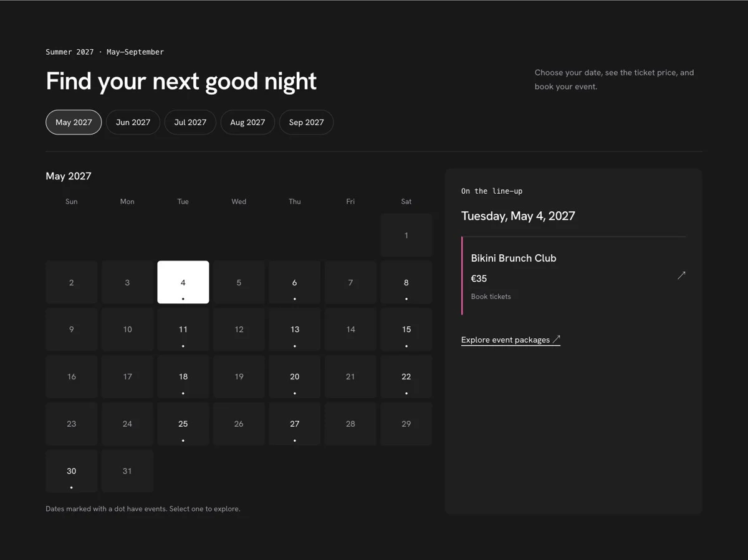Screen dimensions: 748x560
Task: Switch to the Jul 2027 tab
Action: coord(190,122)
